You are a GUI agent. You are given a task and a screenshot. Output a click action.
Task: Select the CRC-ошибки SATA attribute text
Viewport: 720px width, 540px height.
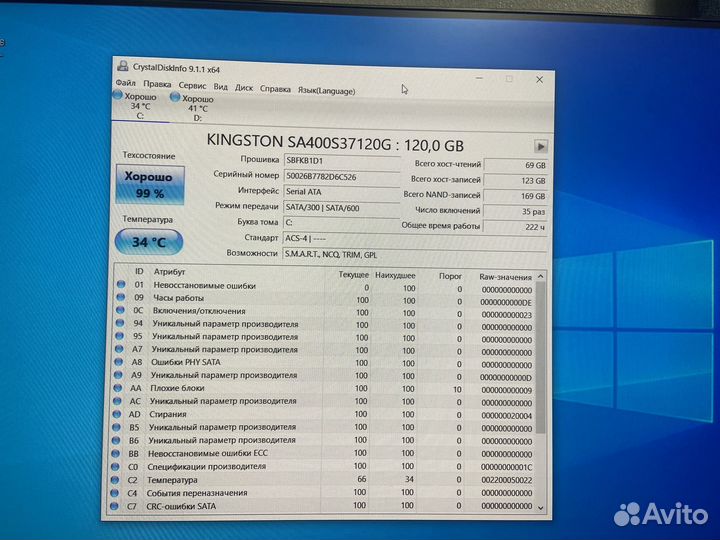(x=181, y=506)
